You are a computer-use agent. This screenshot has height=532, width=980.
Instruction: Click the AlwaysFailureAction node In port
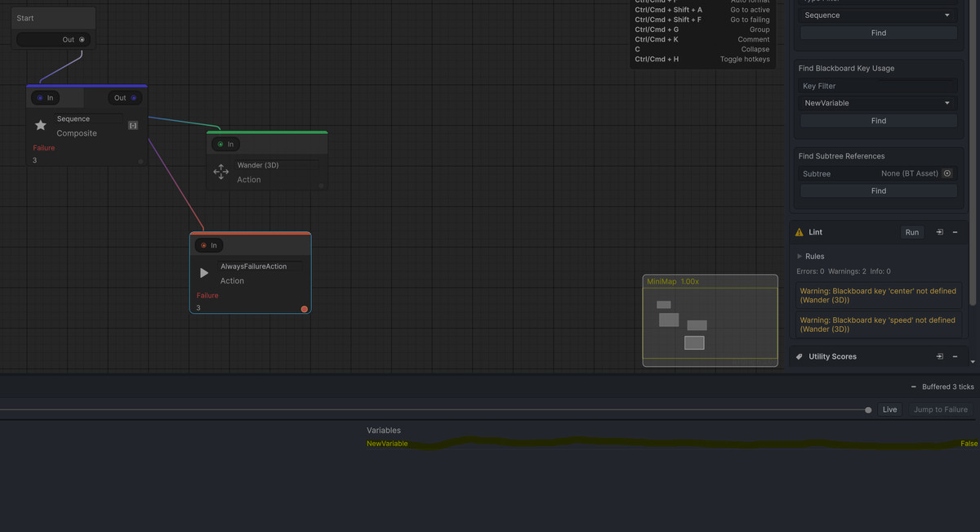(204, 245)
